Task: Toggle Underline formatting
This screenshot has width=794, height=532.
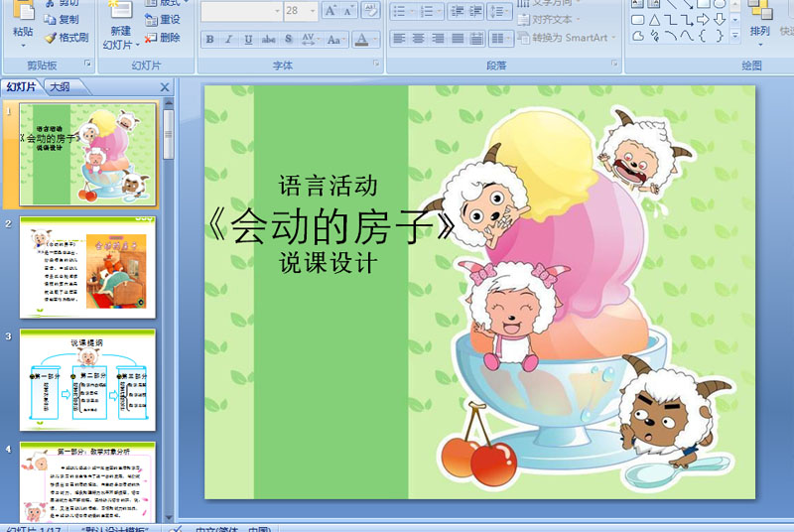Action: 248,39
